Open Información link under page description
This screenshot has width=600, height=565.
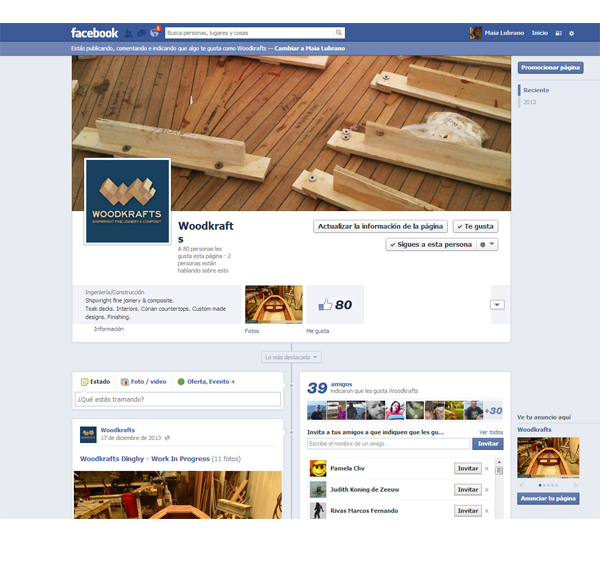coord(109,329)
